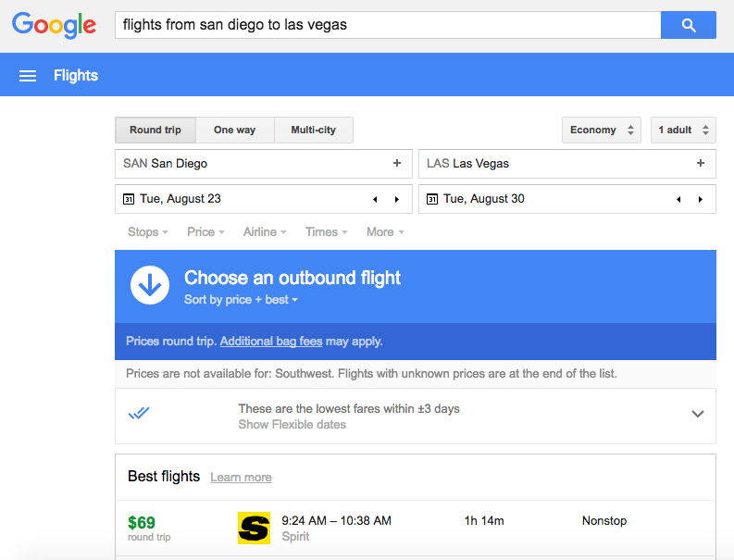The height and width of the screenshot is (560, 734).
Task: Add another origin airport with plus icon
Action: [x=397, y=163]
